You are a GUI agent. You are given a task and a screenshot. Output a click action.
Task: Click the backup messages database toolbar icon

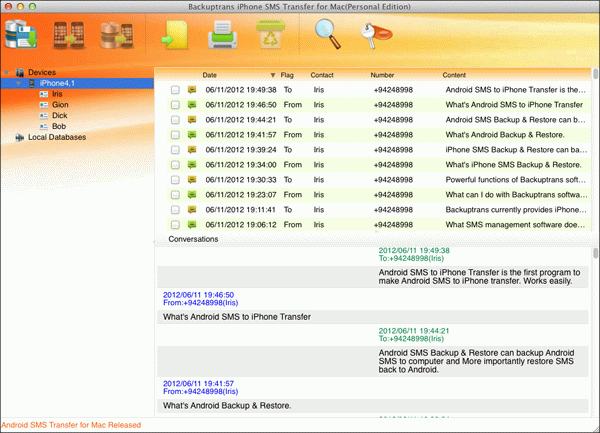[21, 35]
